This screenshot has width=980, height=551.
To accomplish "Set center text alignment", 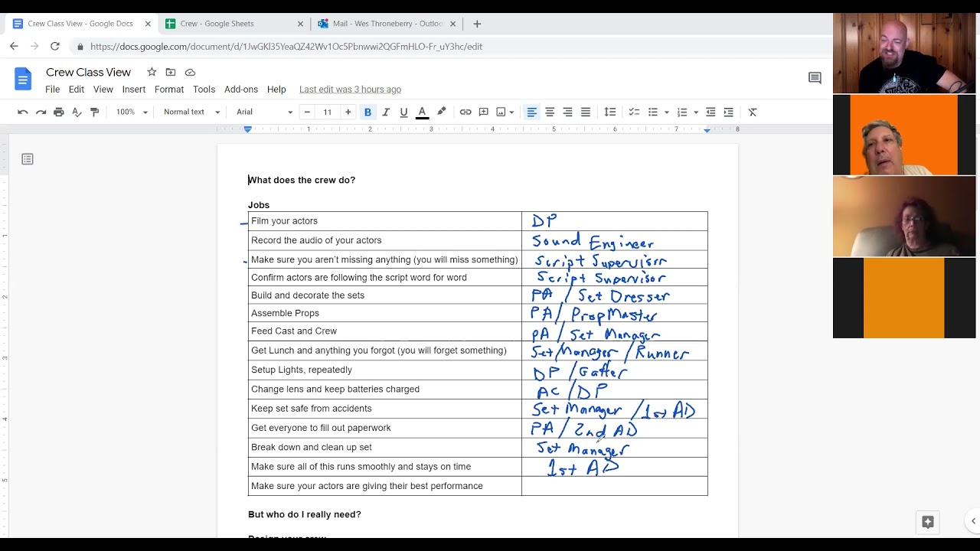I will point(550,112).
